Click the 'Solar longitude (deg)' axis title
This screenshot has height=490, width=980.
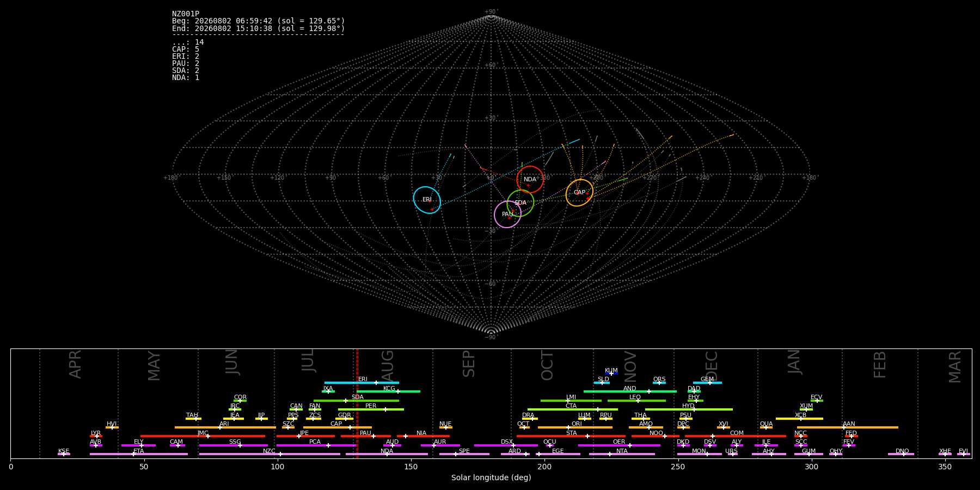click(491, 478)
